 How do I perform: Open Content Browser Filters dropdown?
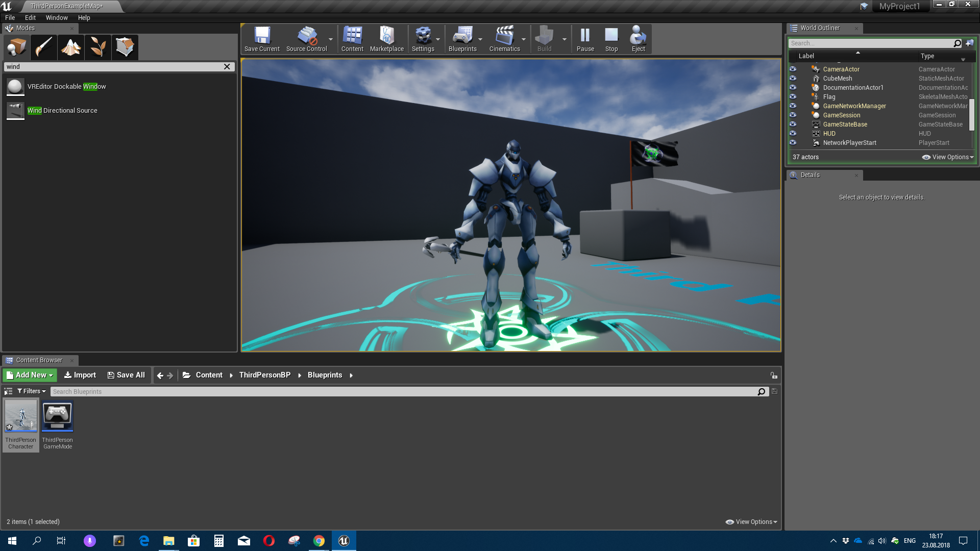pyautogui.click(x=32, y=391)
